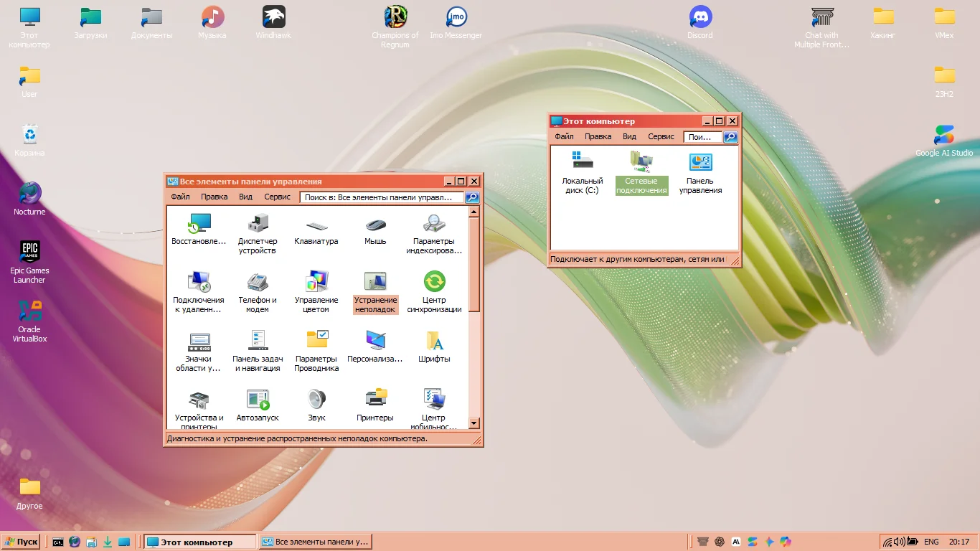Click search button in Этот компьютер window
The width and height of the screenshot is (980, 551).
[x=730, y=137]
